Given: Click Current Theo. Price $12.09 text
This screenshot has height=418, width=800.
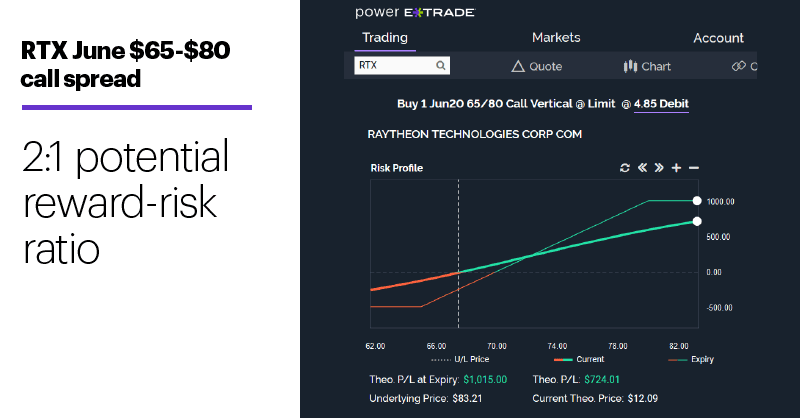Looking at the screenshot, I should [x=595, y=399].
